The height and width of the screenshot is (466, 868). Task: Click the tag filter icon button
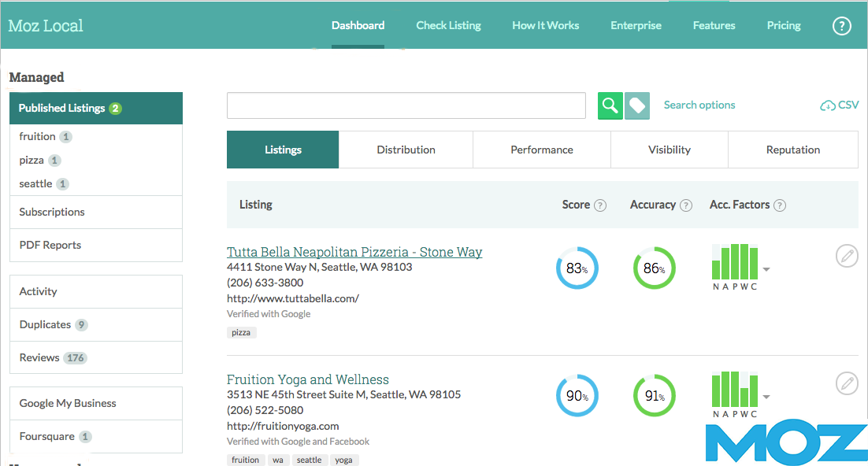pyautogui.click(x=637, y=105)
